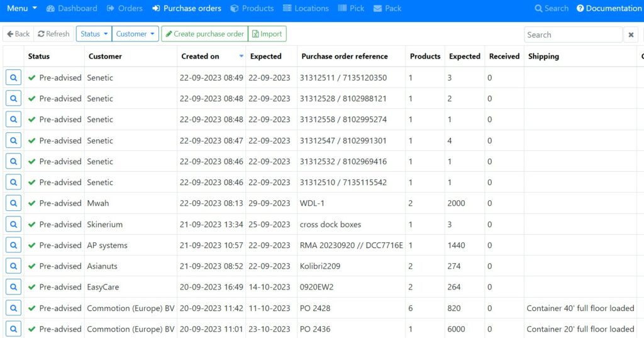Screen dimensions: 644x338
Task: Open the Status filter dropdown
Action: [94, 34]
